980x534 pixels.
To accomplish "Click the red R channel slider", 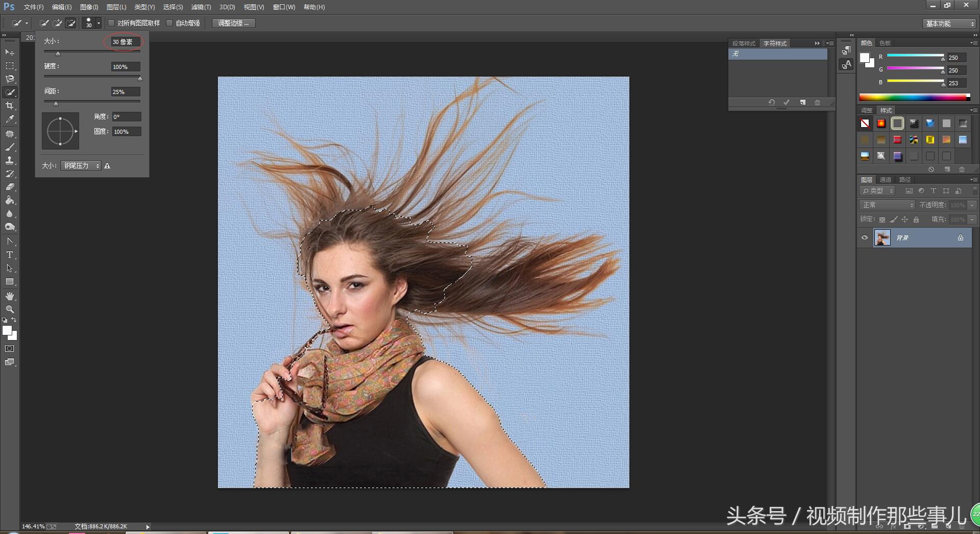I will [x=915, y=56].
